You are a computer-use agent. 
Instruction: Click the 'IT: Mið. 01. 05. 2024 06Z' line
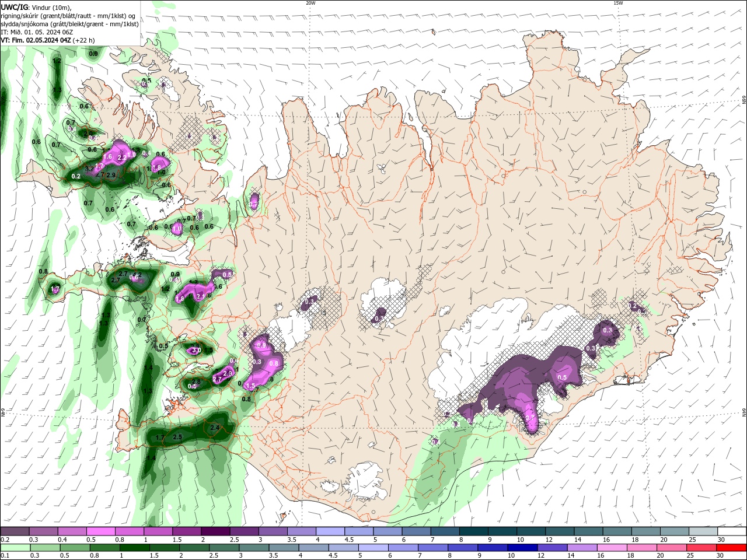tap(37, 32)
